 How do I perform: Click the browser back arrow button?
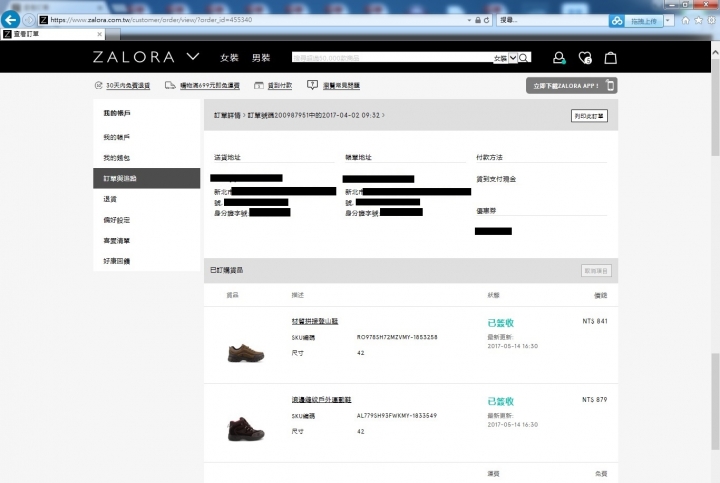(10, 20)
